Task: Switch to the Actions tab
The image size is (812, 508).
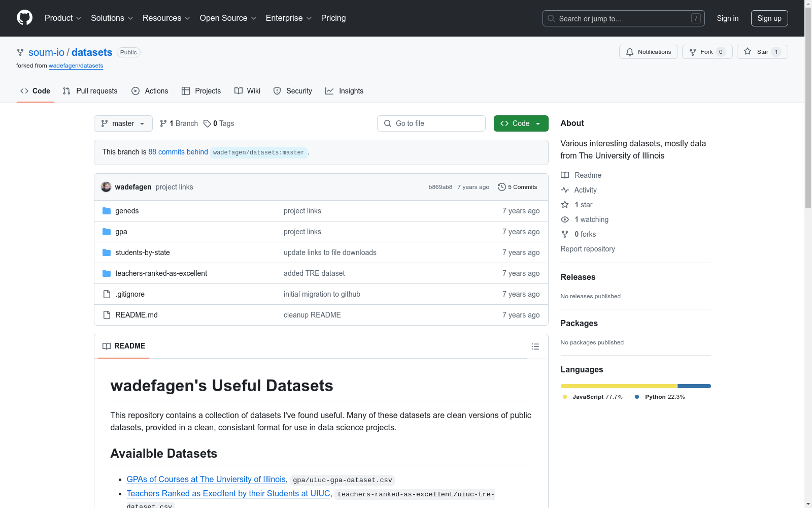Action: [150, 91]
